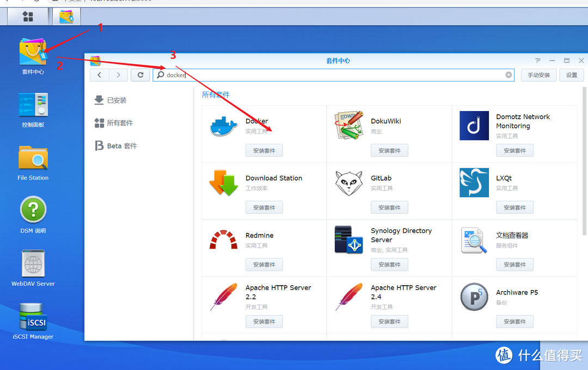Viewport: 588px width, 370px height.
Task: Select Beta 套件 in the sidebar
Action: coord(116,146)
